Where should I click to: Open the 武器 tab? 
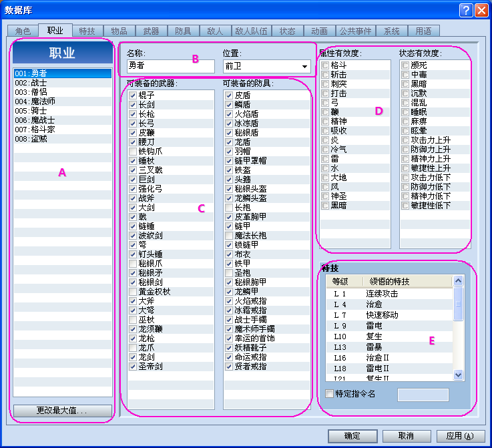click(152, 31)
